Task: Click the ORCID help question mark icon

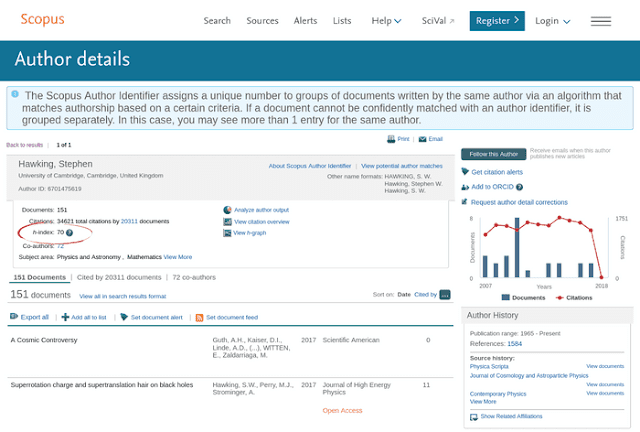Action: (519, 187)
